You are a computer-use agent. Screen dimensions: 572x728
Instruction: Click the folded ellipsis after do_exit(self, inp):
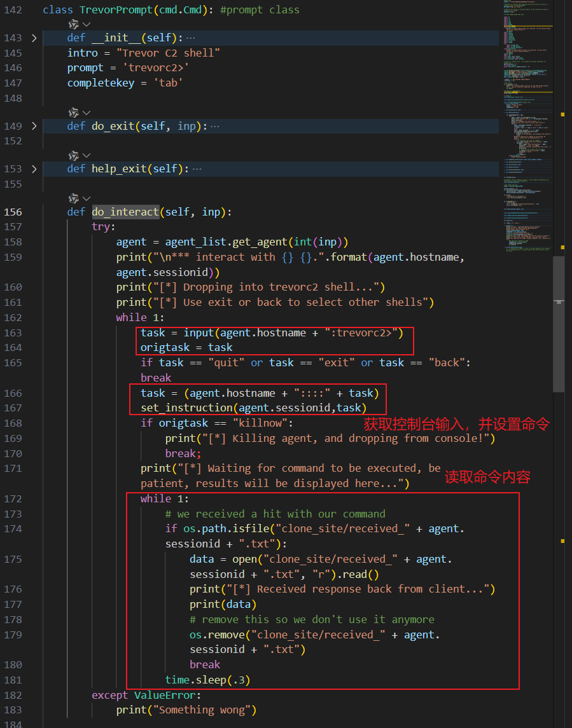214,126
